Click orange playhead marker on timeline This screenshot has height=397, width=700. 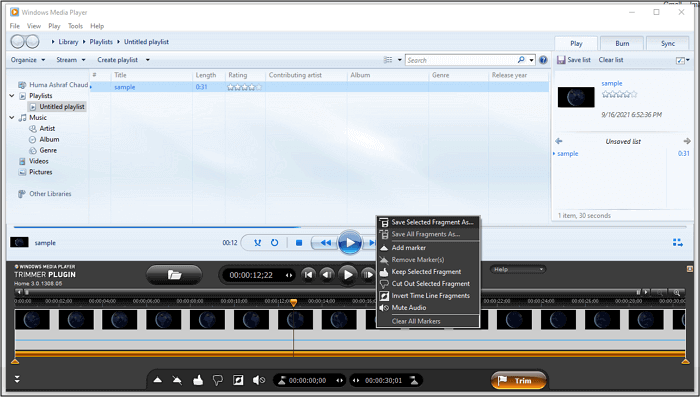[x=293, y=303]
